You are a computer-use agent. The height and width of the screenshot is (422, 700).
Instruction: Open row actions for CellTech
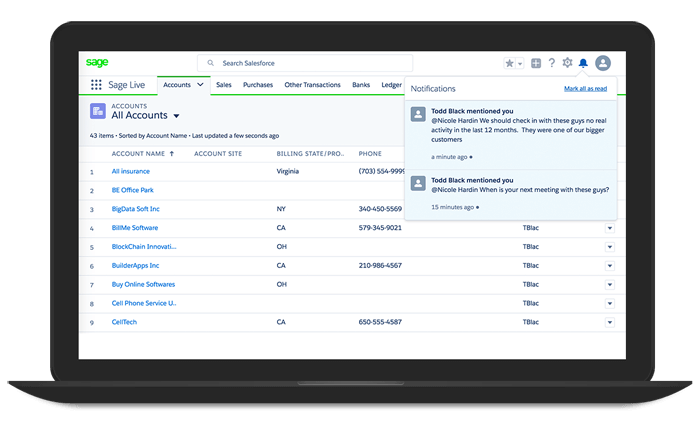tap(610, 322)
